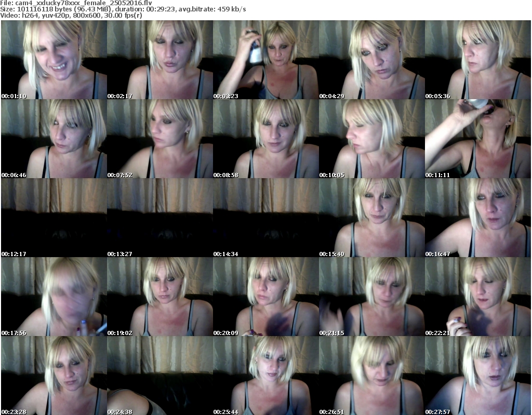The image size is (532, 415).
Task: Choose the empty-couch frame at 00:12:17
Action: coord(54,218)
